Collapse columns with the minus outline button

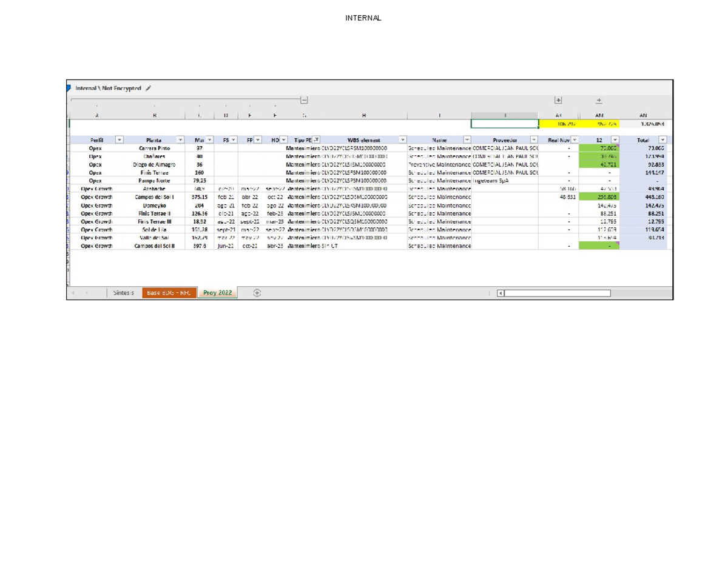click(x=303, y=99)
